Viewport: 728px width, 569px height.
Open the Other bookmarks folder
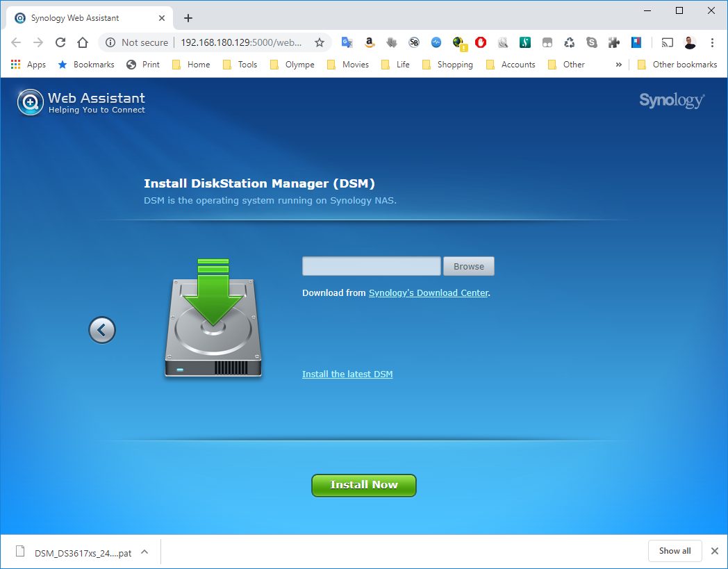coord(677,65)
